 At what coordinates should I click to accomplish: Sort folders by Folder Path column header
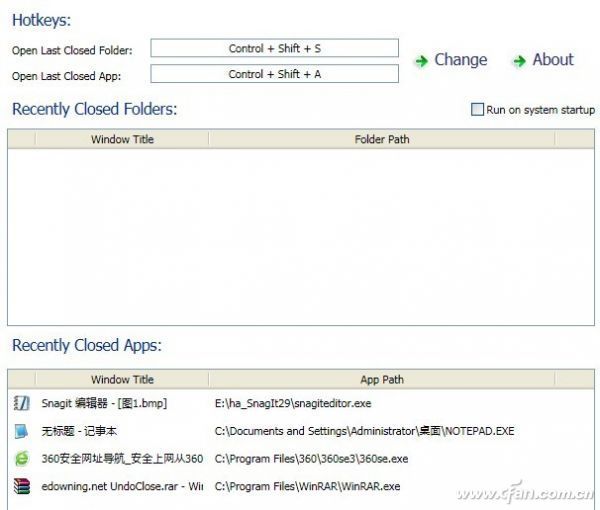pyautogui.click(x=382, y=140)
